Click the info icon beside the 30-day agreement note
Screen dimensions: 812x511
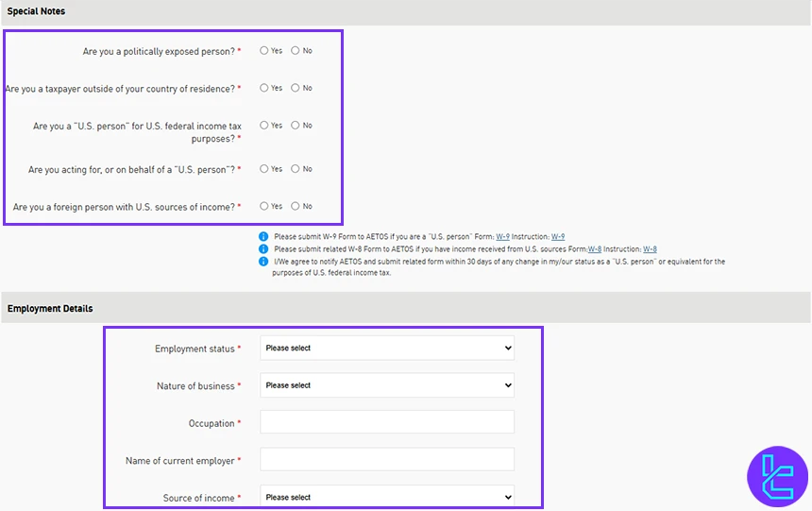(263, 262)
